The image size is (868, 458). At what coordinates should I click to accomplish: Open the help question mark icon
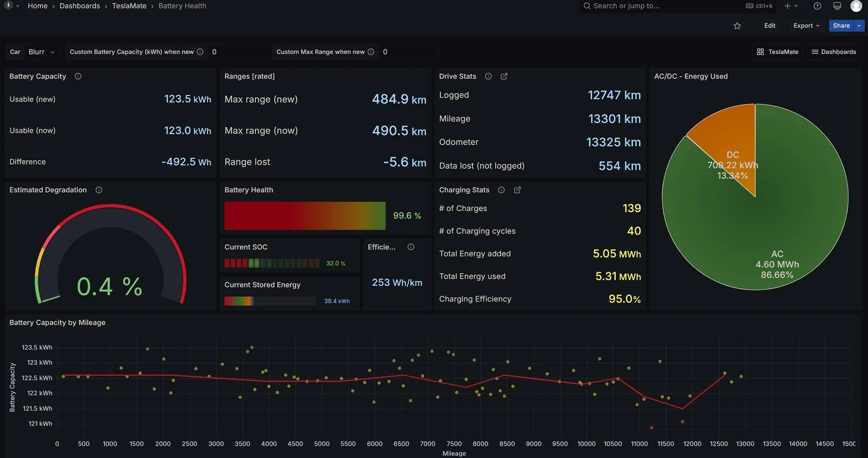click(817, 6)
